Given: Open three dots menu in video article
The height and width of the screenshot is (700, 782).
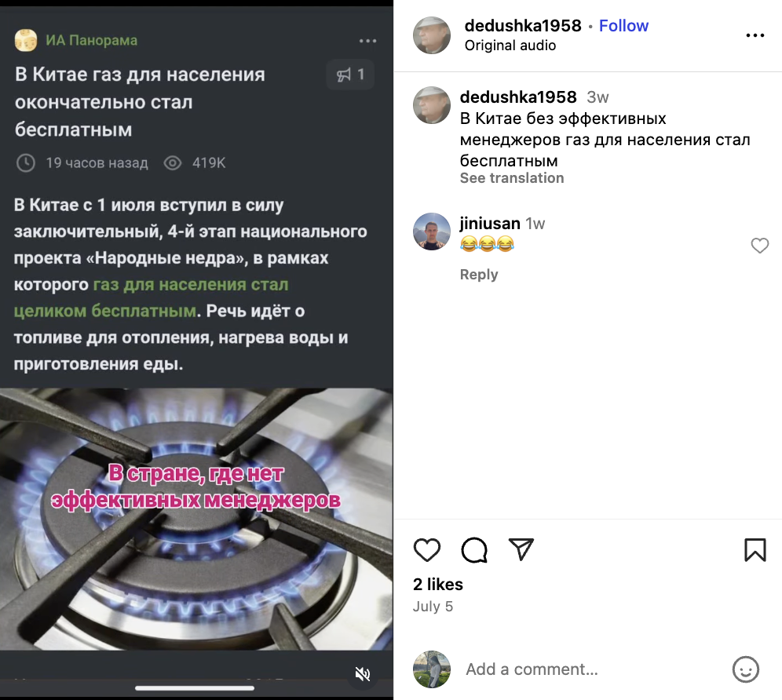Looking at the screenshot, I should (x=368, y=41).
